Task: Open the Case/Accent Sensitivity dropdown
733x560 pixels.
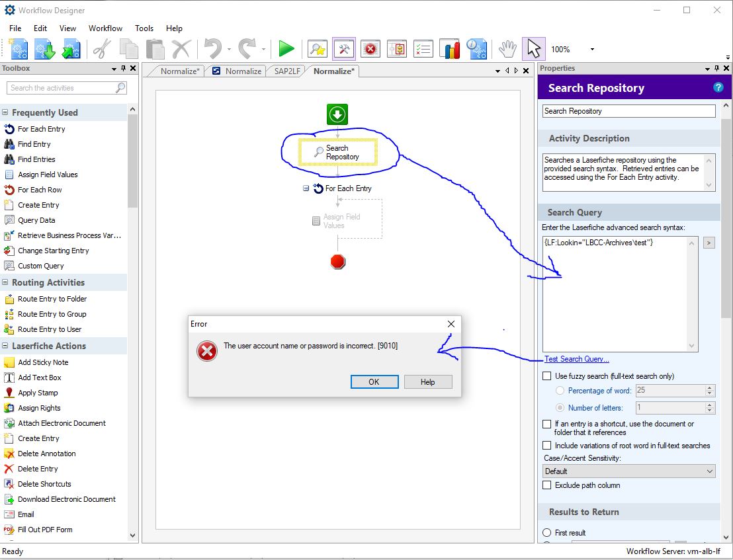Action: (628, 471)
